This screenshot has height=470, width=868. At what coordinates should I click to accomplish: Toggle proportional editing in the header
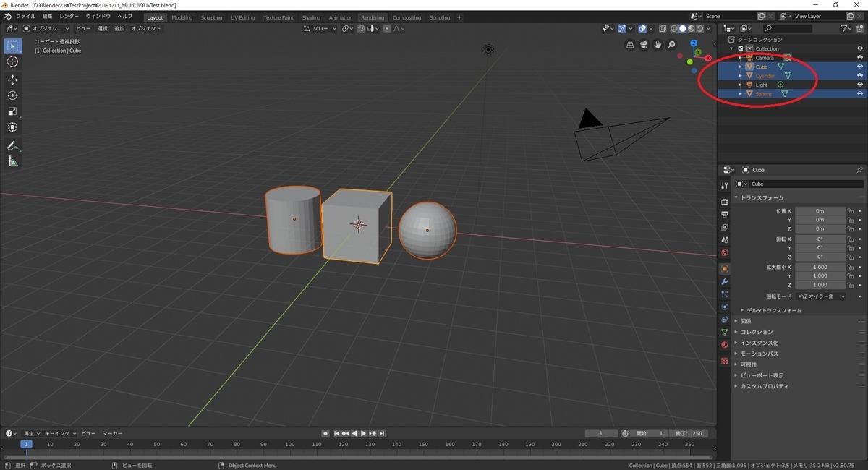pos(387,28)
